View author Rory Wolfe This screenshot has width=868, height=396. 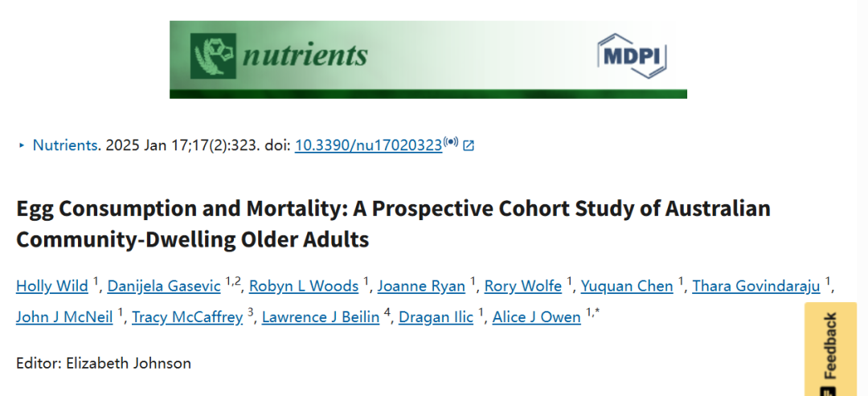tap(525, 286)
